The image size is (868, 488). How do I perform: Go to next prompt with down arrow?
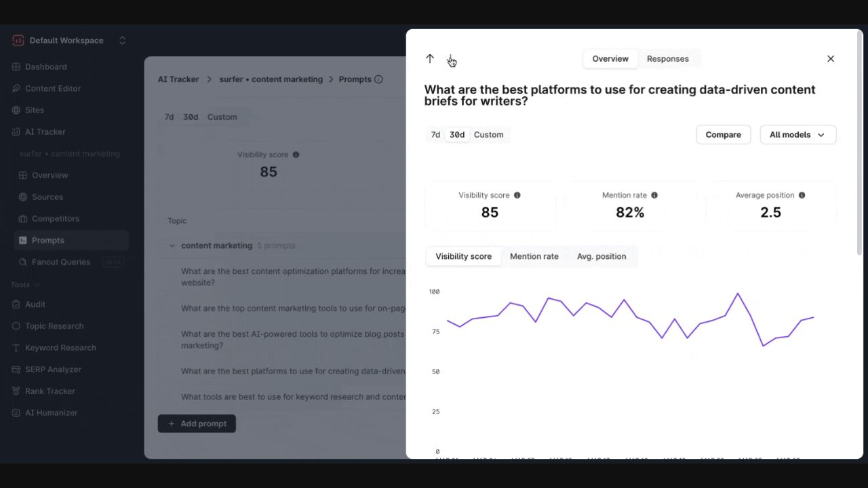point(450,59)
